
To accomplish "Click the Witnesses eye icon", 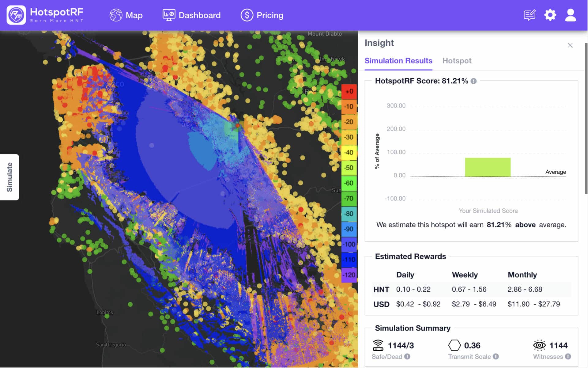I will 539,345.
